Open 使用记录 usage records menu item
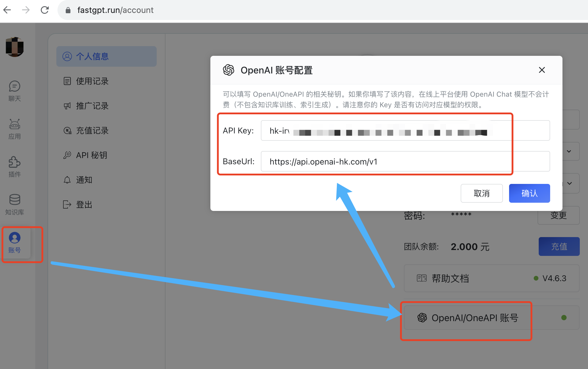This screenshot has width=588, height=369. (x=92, y=81)
